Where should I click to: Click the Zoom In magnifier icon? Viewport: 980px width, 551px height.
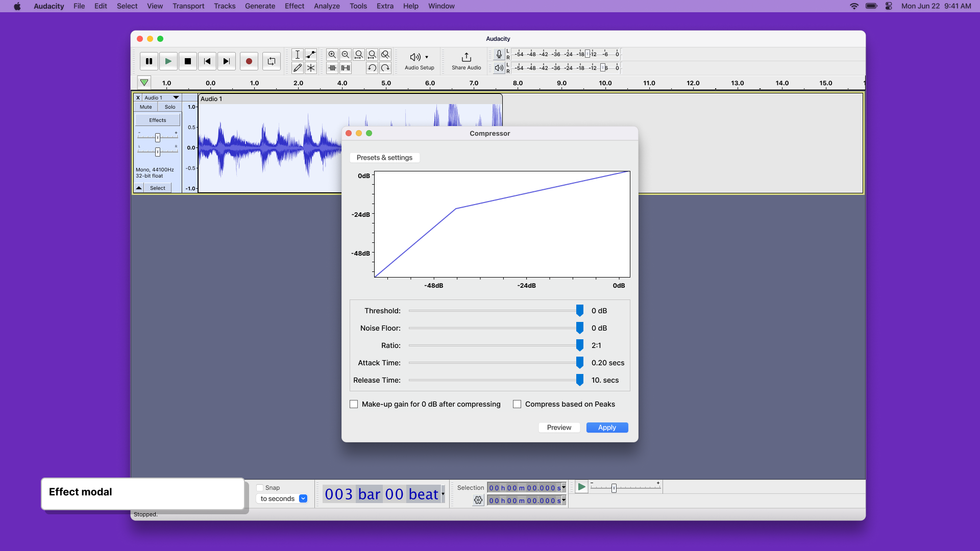pos(332,55)
